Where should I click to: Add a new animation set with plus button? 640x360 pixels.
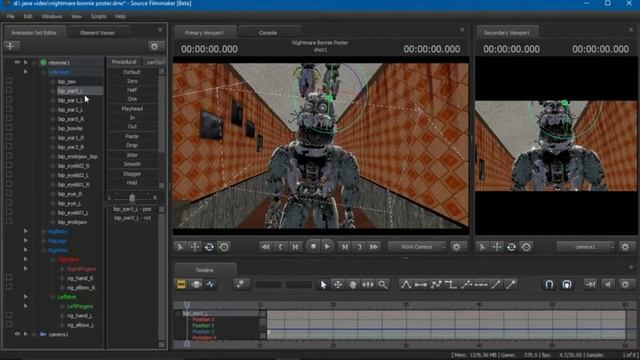coord(11,46)
